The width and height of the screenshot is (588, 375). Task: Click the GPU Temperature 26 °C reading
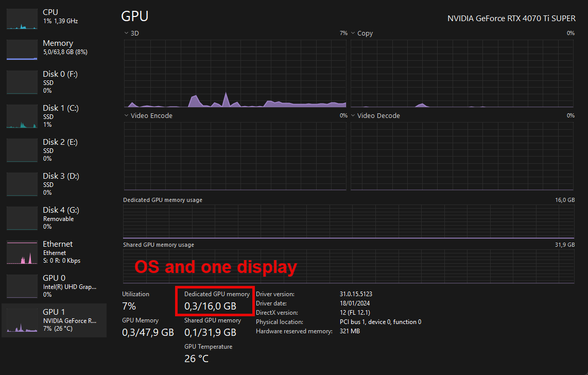tap(196, 359)
